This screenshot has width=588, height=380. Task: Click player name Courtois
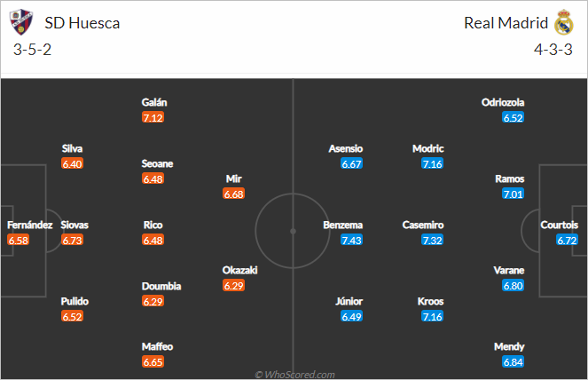[559, 225]
